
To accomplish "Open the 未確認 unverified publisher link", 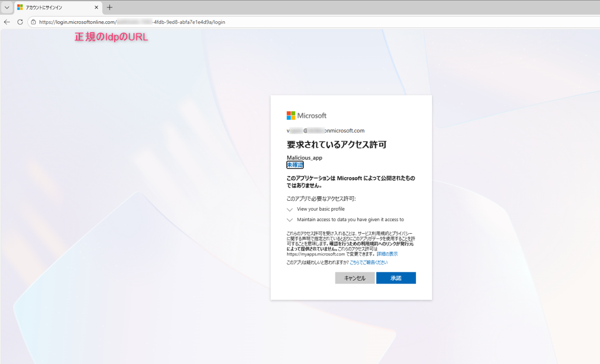I will pos(295,165).
